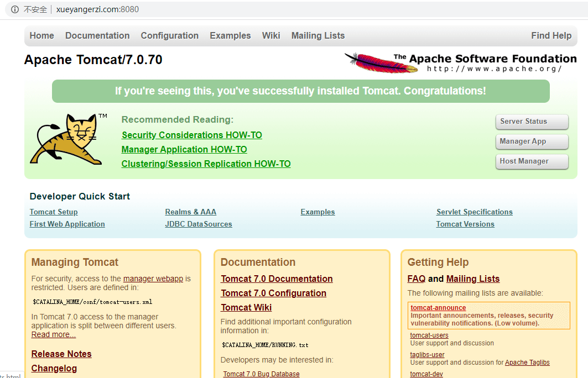Image resolution: width=588 pixels, height=378 pixels.
Task: Click the address bar URL xueyangerzi.com:8080
Action: (97, 9)
